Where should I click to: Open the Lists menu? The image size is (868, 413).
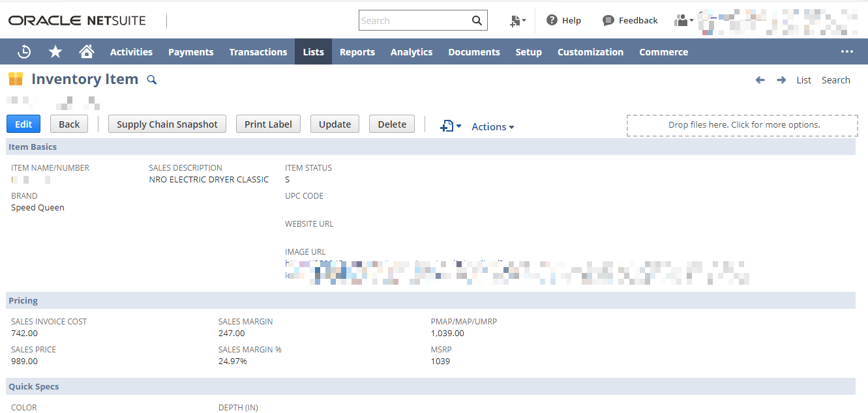[314, 51]
